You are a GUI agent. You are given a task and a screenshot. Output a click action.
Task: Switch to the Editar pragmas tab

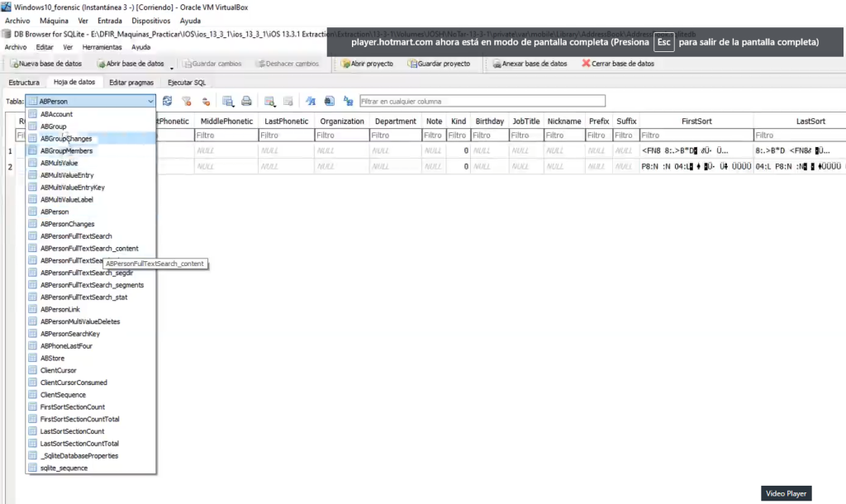pos(131,83)
